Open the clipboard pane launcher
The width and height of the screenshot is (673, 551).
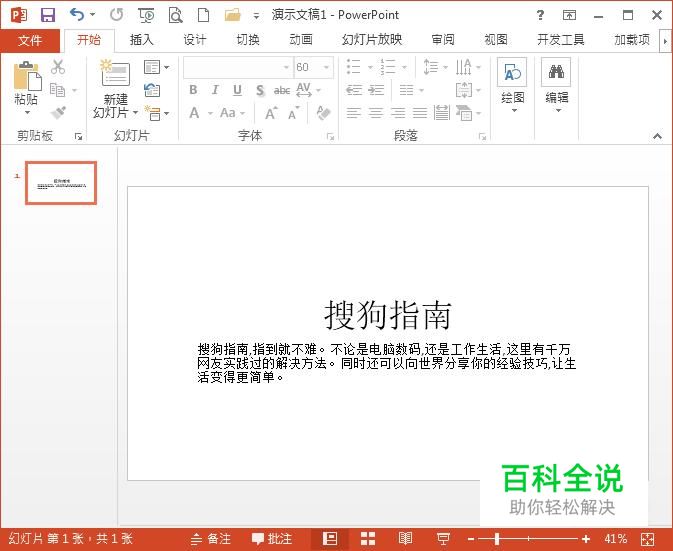[79, 136]
